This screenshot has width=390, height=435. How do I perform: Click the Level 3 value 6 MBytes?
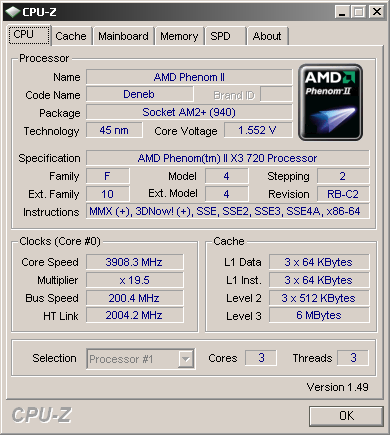point(319,315)
